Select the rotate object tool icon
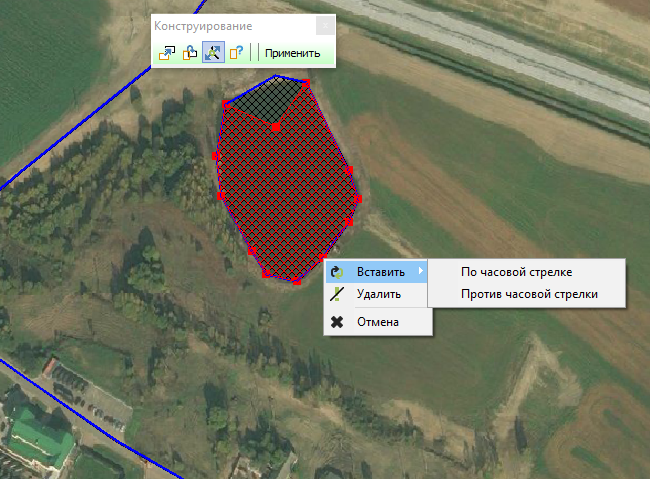Viewport: 650px width, 479px height. point(190,53)
